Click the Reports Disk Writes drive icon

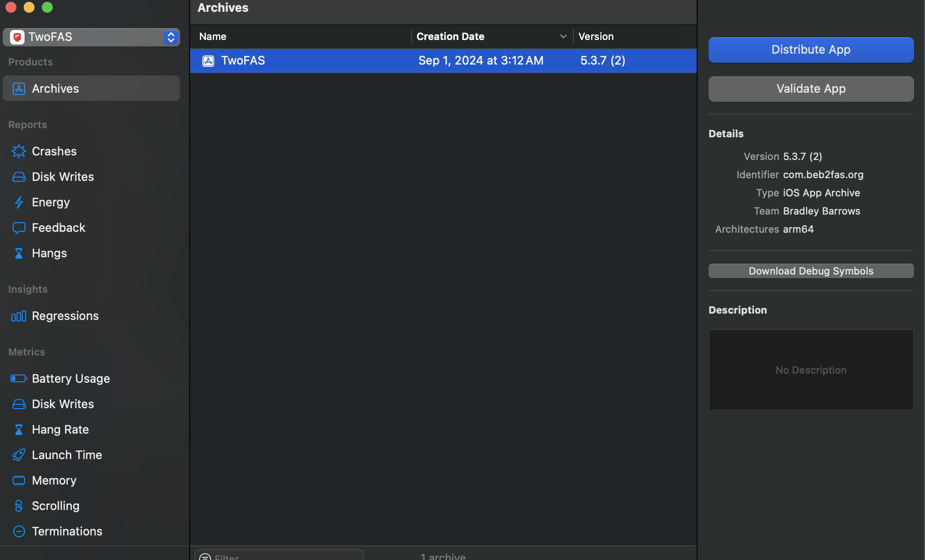19,177
